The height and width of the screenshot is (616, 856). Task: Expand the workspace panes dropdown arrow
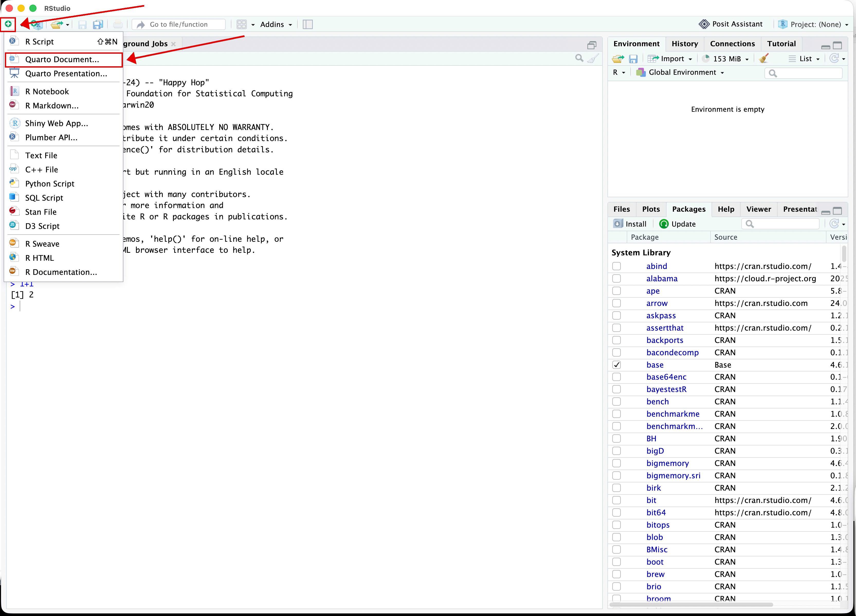point(253,25)
